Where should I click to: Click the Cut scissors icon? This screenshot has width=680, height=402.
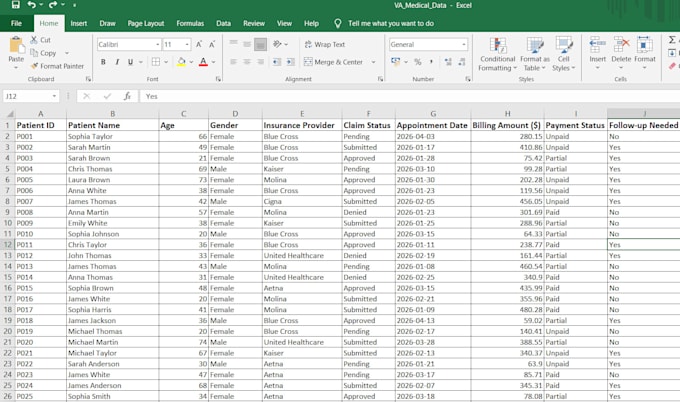[34, 39]
